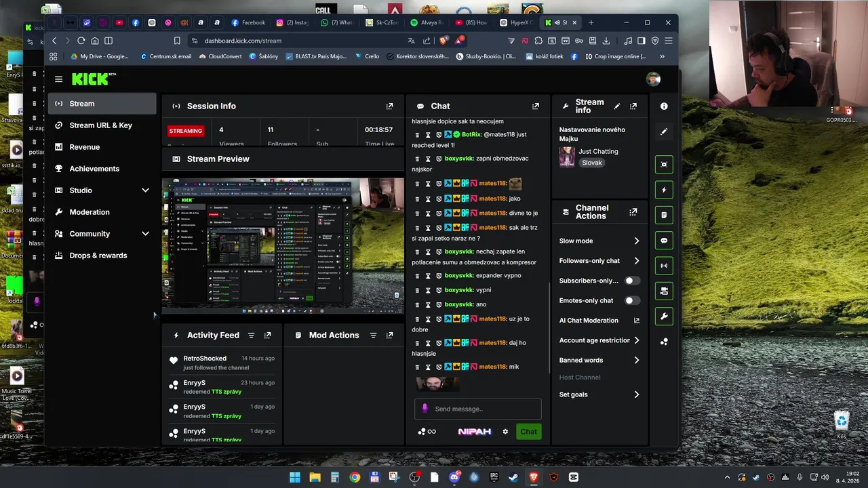Open Stream URL & Key page
The width and height of the screenshot is (868, 488).
[x=104, y=125]
